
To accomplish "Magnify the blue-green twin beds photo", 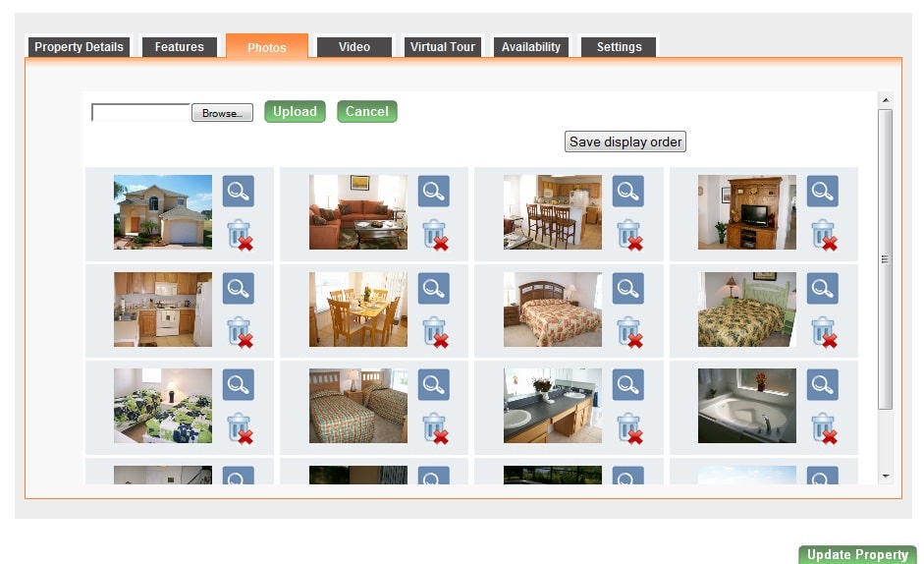I will (238, 384).
